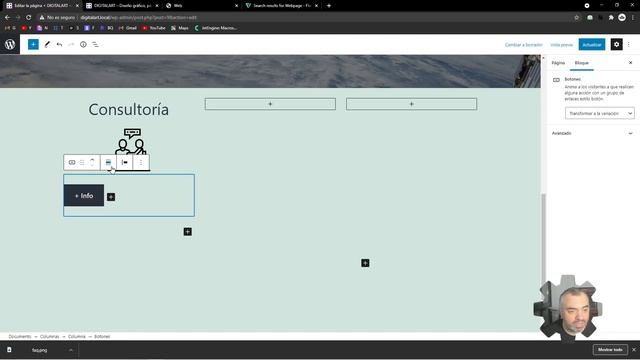Bookmark this page with the star
The height and width of the screenshot is (360, 640).
[576, 18]
